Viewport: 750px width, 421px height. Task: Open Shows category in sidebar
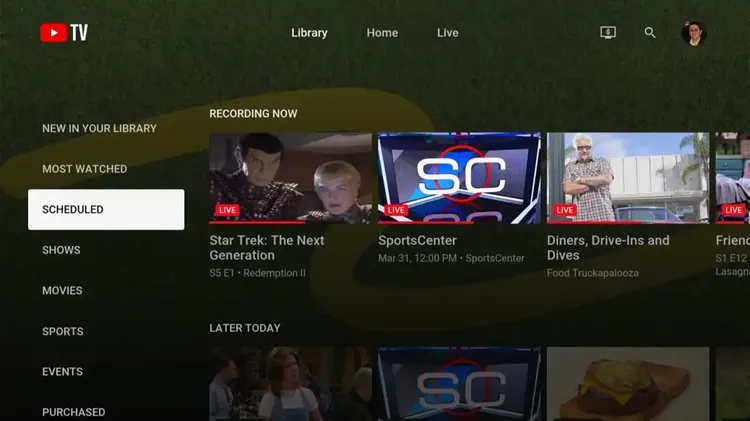click(x=61, y=250)
